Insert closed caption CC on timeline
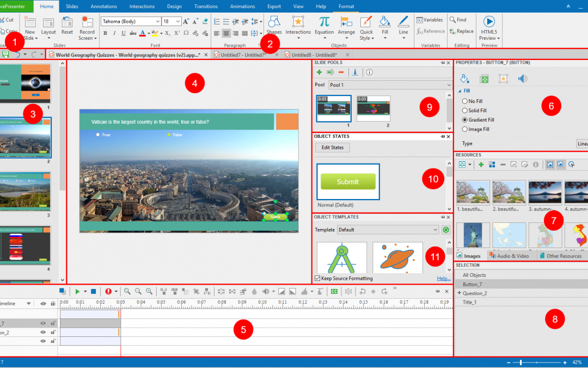 pos(334,291)
